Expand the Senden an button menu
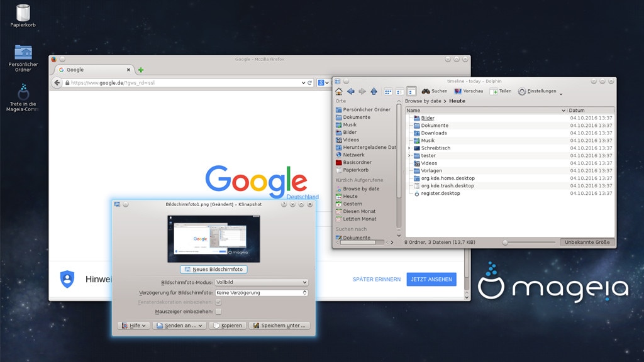This screenshot has height=362, width=644. point(179,326)
